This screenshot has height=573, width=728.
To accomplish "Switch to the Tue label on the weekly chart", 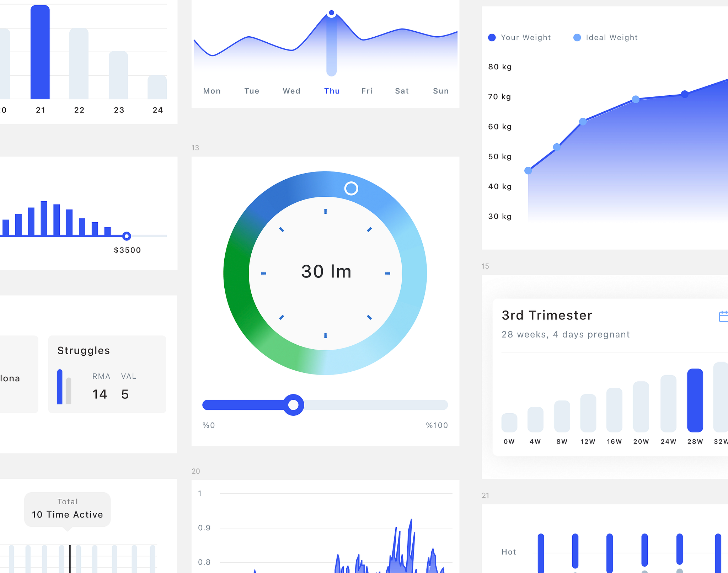I will tap(251, 91).
